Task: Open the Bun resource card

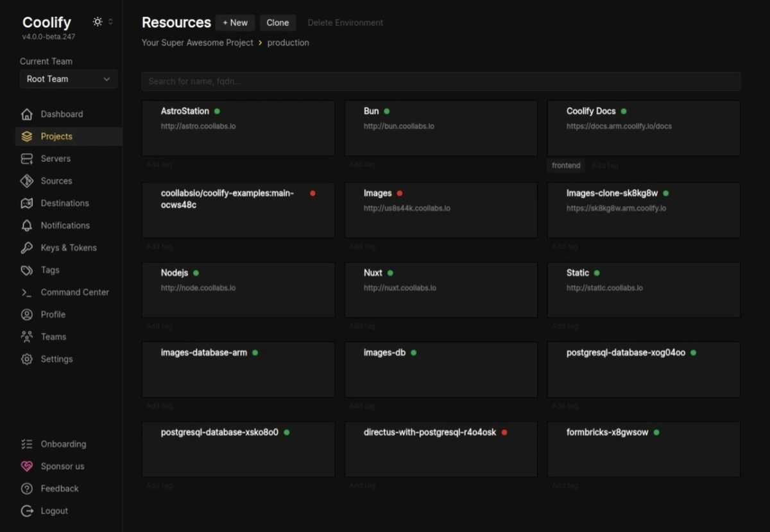Action: 441,128
